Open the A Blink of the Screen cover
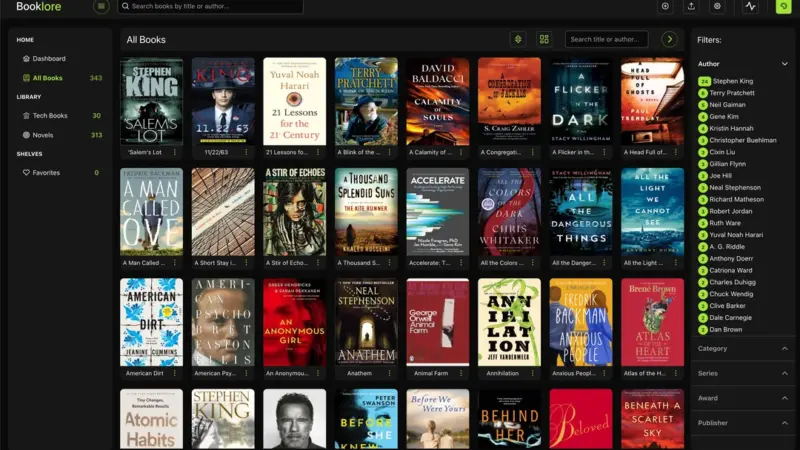Viewport: 800px width, 450px height. coord(366,102)
